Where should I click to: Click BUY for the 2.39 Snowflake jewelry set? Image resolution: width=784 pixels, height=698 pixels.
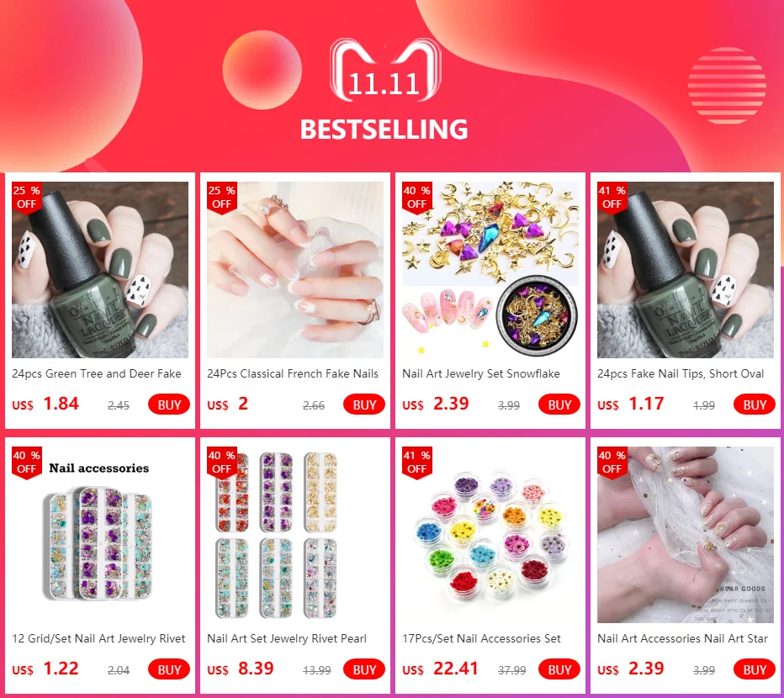point(559,405)
